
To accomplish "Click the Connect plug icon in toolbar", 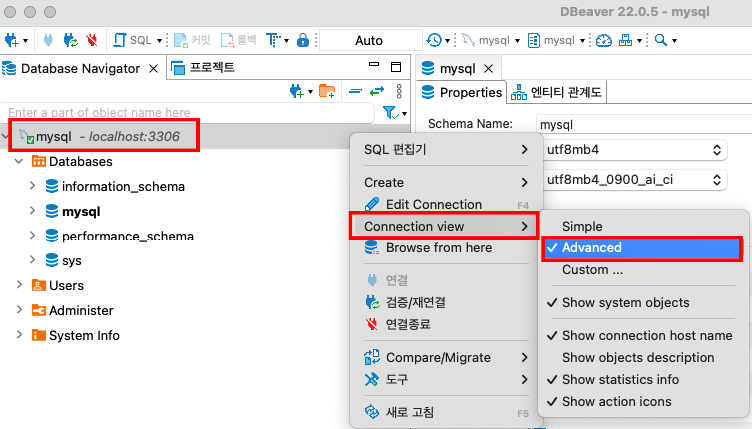I will 48,40.
